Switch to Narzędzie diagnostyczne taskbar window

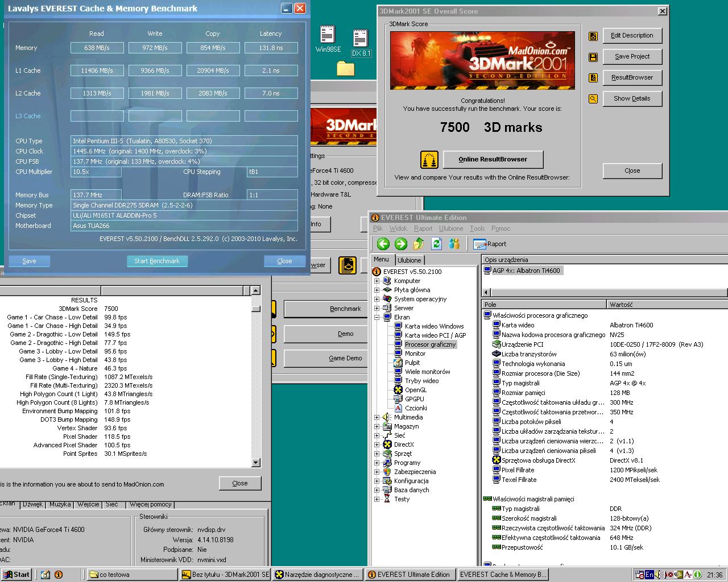pyautogui.click(x=318, y=575)
